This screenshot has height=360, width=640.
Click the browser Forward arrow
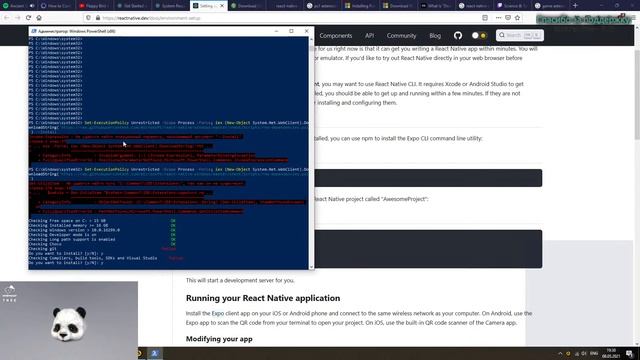(17, 18)
